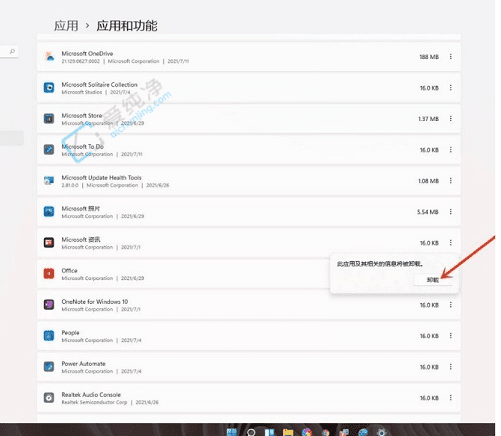Click the Microsoft OneDrive app icon
501x436 pixels.
(x=49, y=56)
